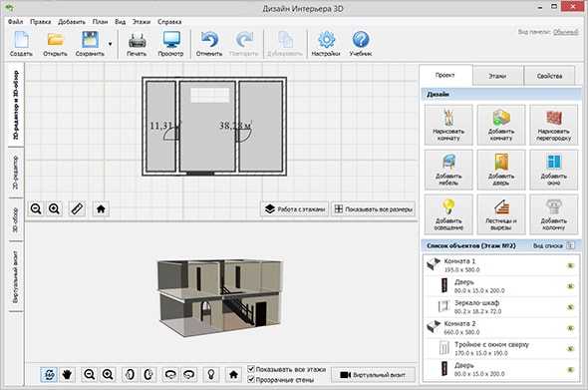Choose Добавить дверь tool
The height and width of the screenshot is (390, 588).
(x=501, y=170)
